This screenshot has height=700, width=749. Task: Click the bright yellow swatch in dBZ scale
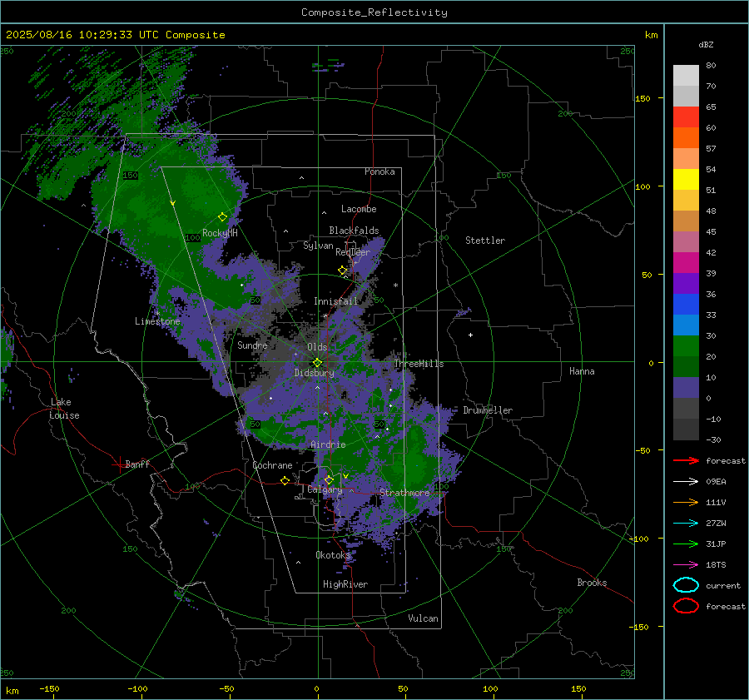[x=686, y=180]
